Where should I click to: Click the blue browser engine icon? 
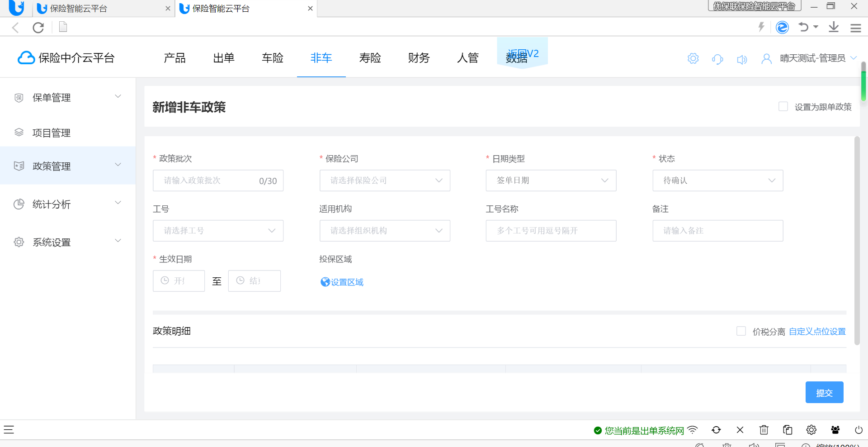click(x=782, y=27)
